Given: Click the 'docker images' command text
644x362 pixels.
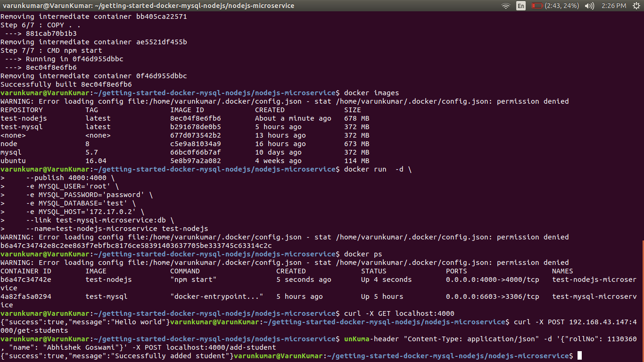Looking at the screenshot, I should (x=372, y=93).
